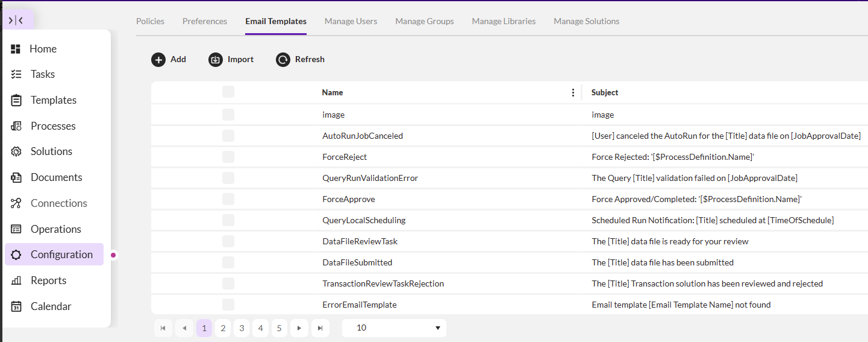Go to previous page arrow

point(184,328)
